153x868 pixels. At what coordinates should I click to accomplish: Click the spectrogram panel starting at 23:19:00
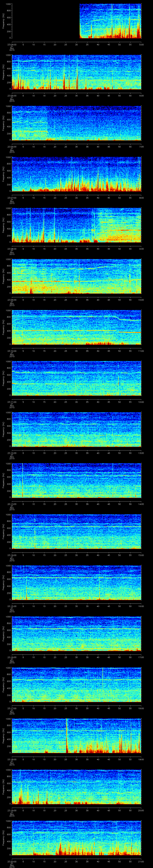(77, 787)
